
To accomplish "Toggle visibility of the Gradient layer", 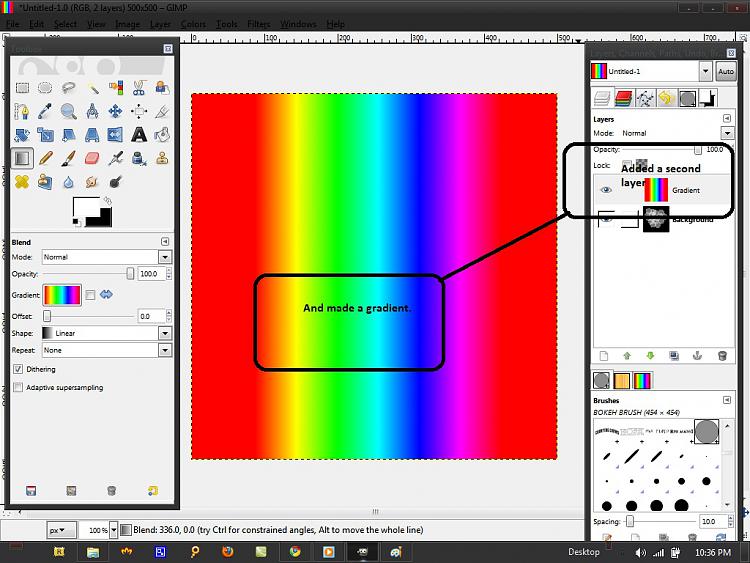I will 606,190.
